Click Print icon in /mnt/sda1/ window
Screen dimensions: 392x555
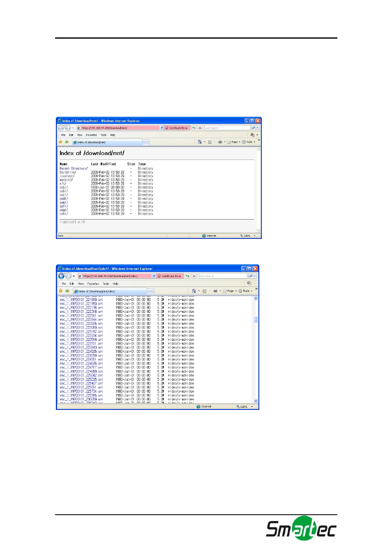215,291
